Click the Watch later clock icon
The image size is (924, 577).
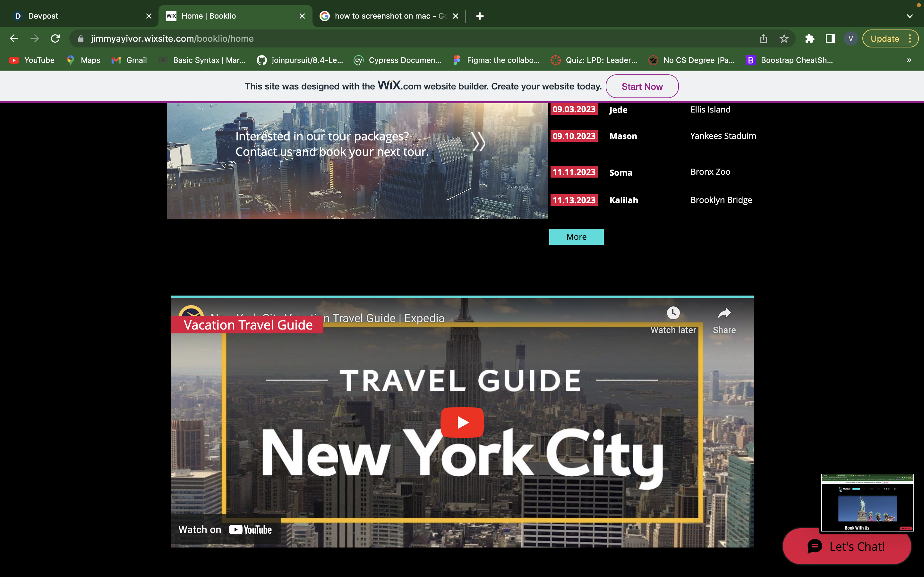pyautogui.click(x=673, y=313)
